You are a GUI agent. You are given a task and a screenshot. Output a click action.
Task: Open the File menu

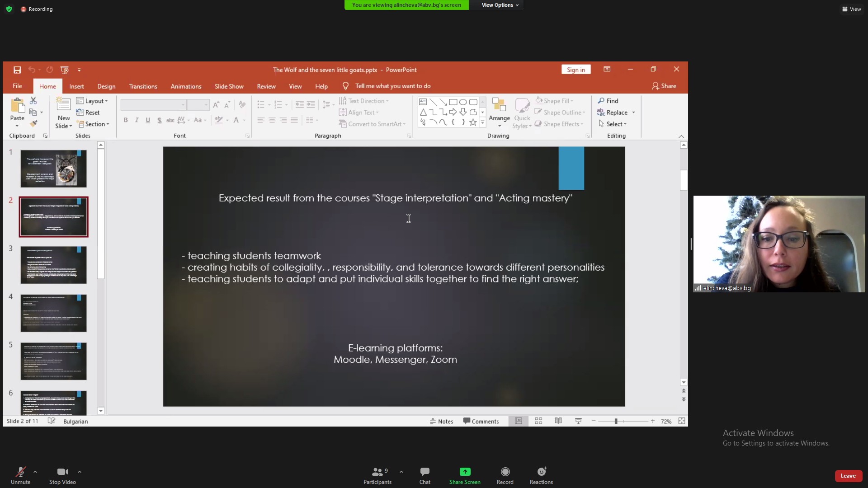pos(17,86)
